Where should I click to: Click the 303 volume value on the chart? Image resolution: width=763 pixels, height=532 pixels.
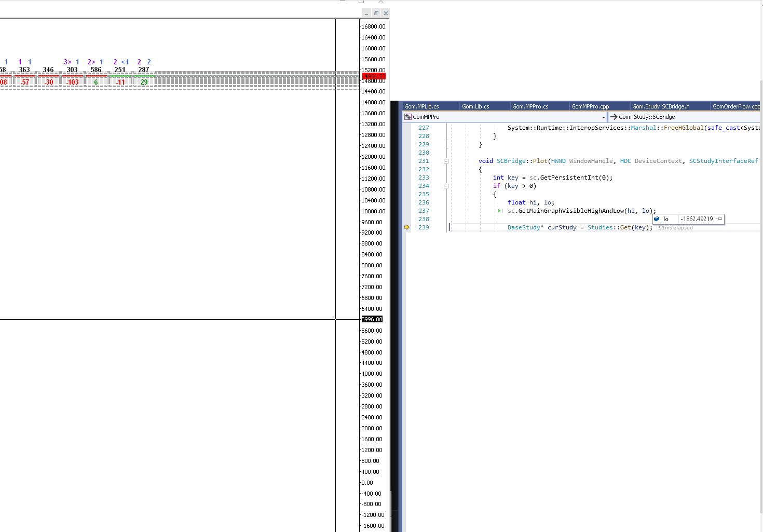[72, 70]
